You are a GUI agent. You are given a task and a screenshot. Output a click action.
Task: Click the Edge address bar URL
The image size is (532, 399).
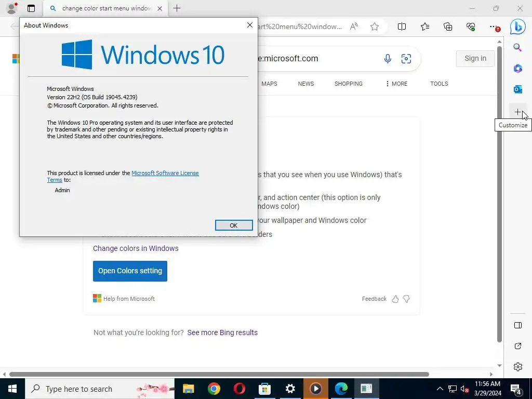click(300, 26)
